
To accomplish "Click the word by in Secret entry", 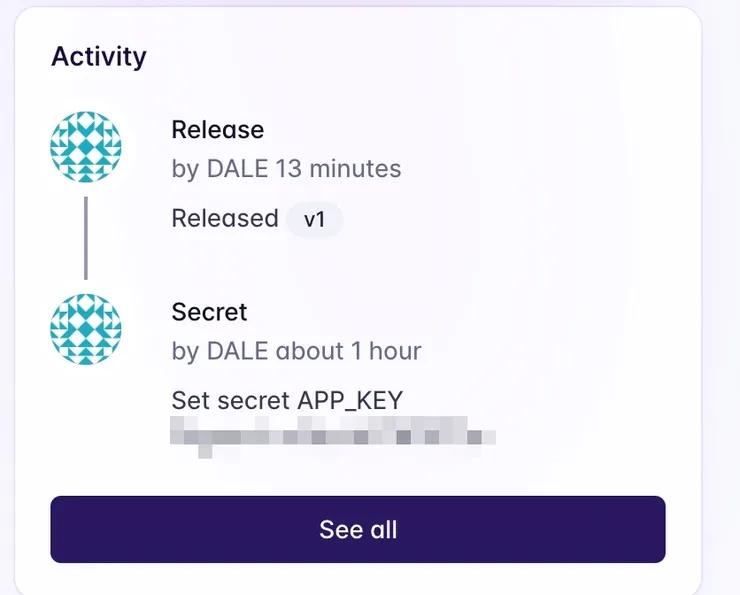I will [185, 351].
